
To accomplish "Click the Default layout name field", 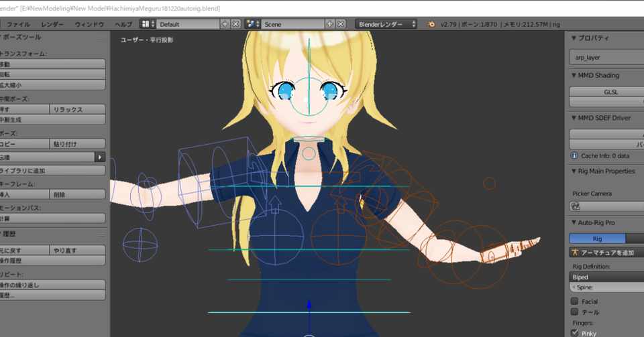I will point(188,24).
